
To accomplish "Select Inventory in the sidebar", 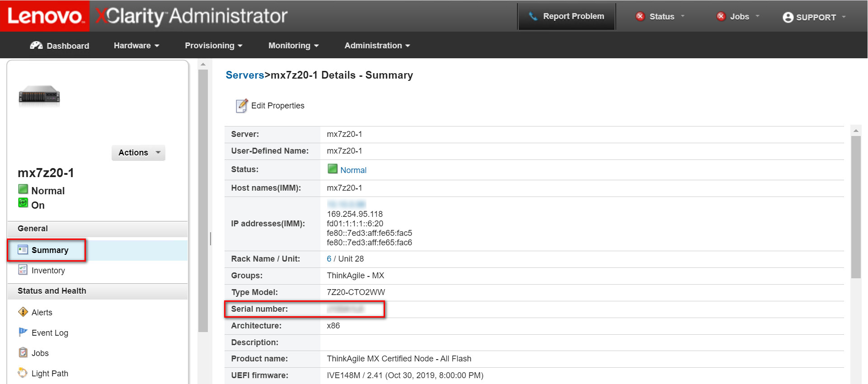I will pyautogui.click(x=48, y=271).
